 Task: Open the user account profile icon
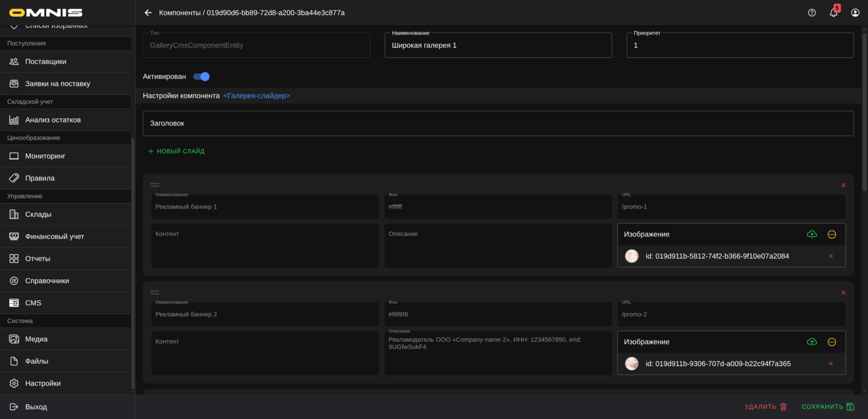tap(855, 13)
